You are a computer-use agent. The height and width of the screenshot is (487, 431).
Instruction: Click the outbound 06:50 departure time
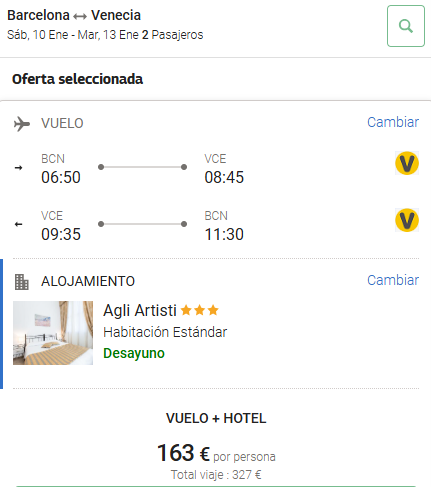click(61, 177)
